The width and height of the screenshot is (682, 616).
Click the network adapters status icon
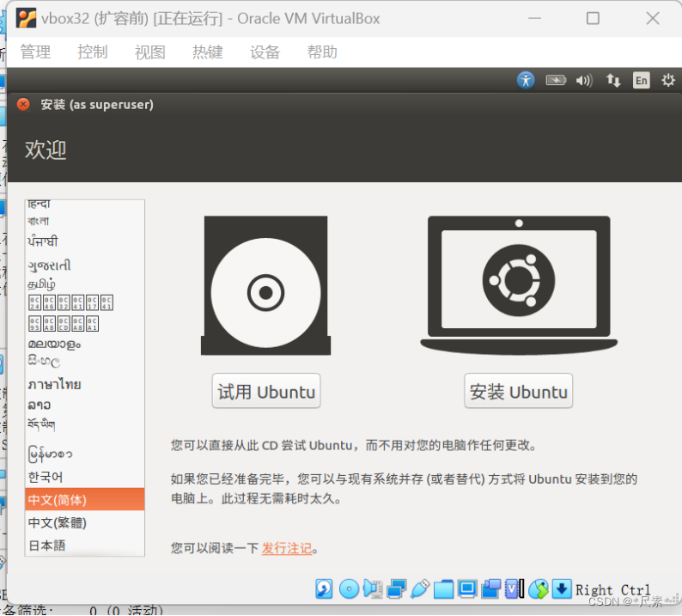pos(396,589)
